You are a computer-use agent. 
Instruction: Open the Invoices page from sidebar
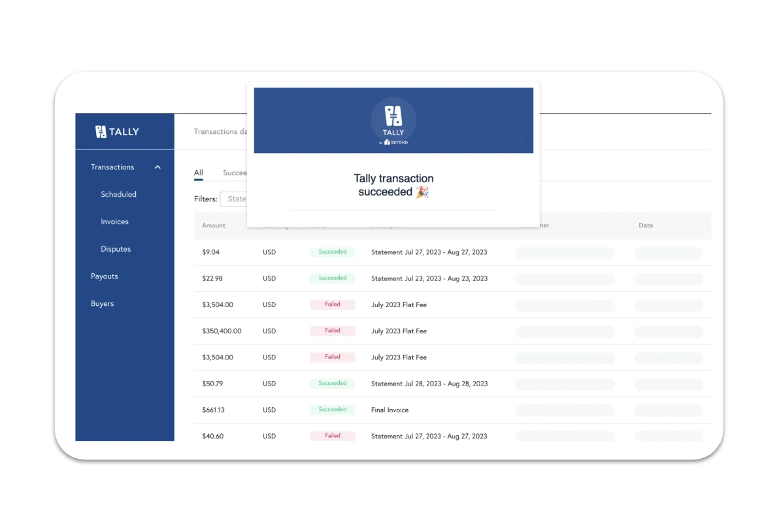(x=114, y=222)
